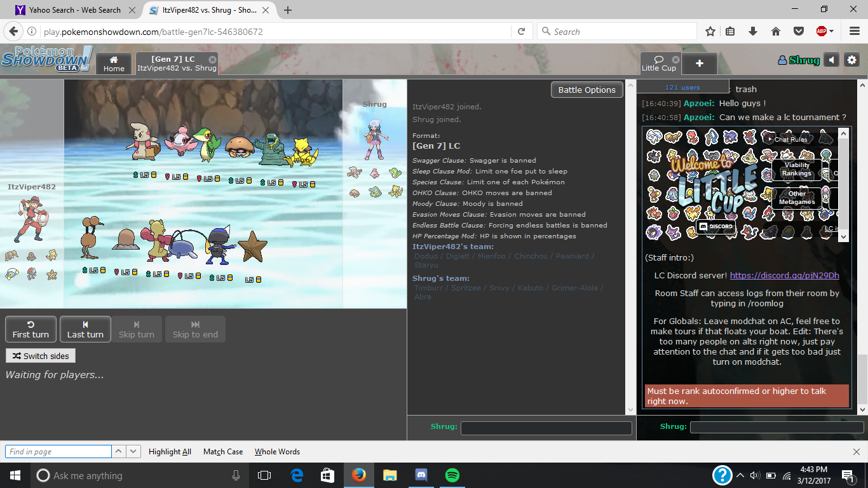Viewport: 868px width, 488px height.
Task: Bookmark this page with the star icon
Action: 710,32
